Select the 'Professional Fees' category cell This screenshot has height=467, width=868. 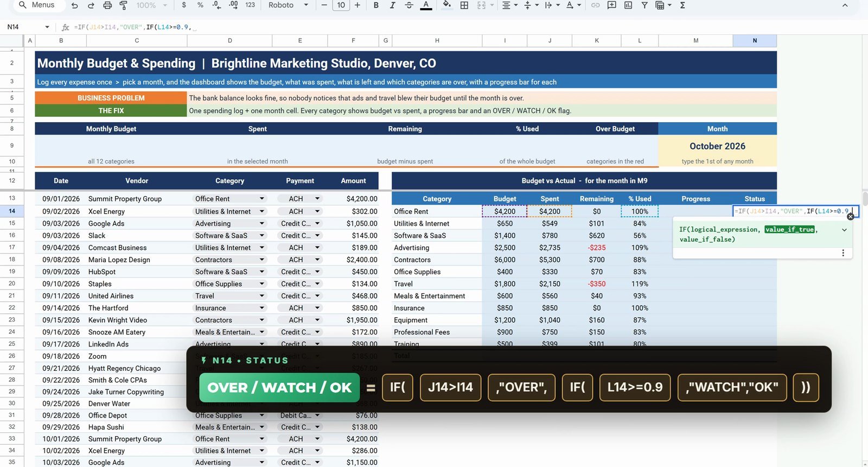(x=437, y=332)
